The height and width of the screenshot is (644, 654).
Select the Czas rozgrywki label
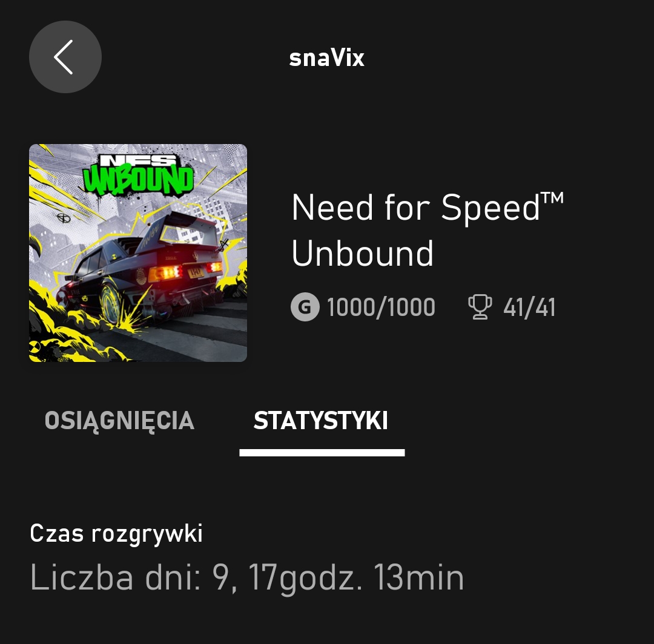coord(116,534)
